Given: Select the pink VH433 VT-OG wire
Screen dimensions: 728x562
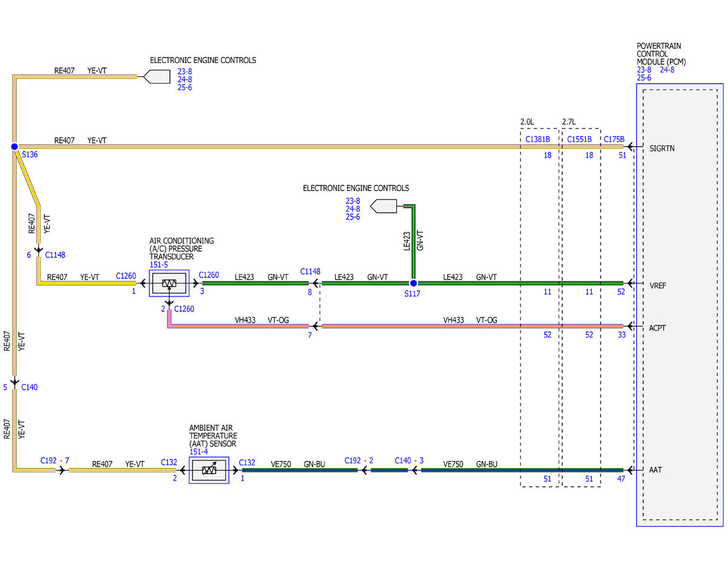Looking at the screenshot, I should pos(473,326).
